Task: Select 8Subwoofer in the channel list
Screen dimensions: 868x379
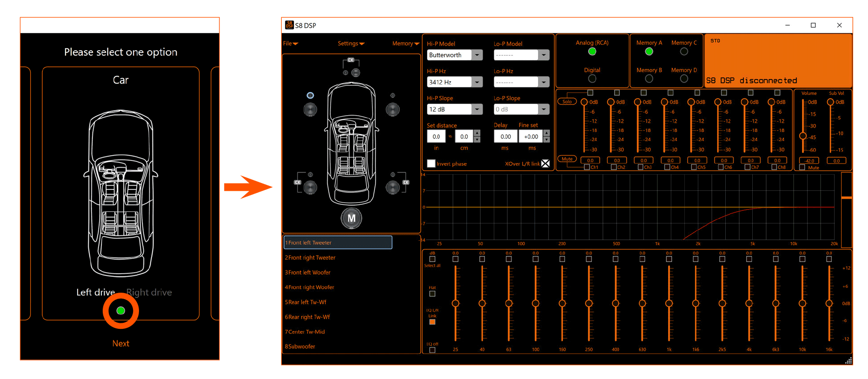Action: click(x=300, y=346)
